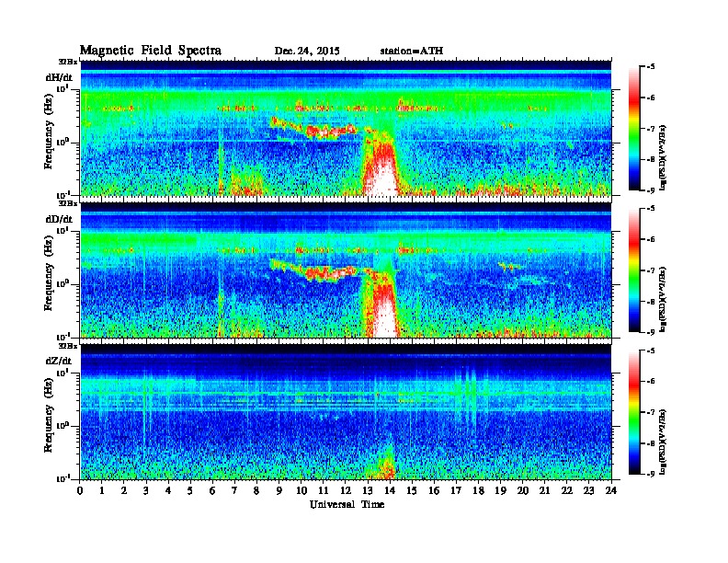Click the "Magnetic Field Spectra" title
This screenshot has height=563, width=728.
pyautogui.click(x=151, y=51)
